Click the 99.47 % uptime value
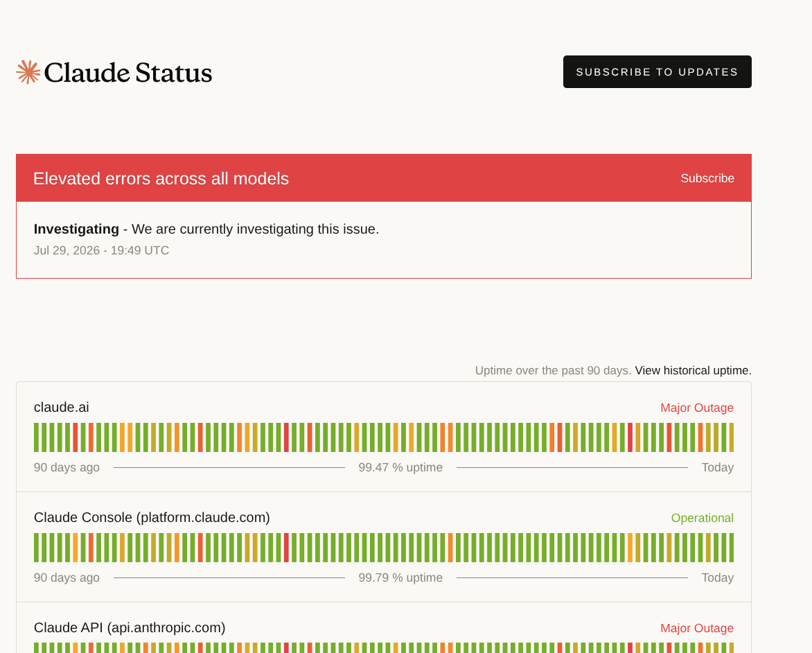812x653 pixels. [400, 467]
